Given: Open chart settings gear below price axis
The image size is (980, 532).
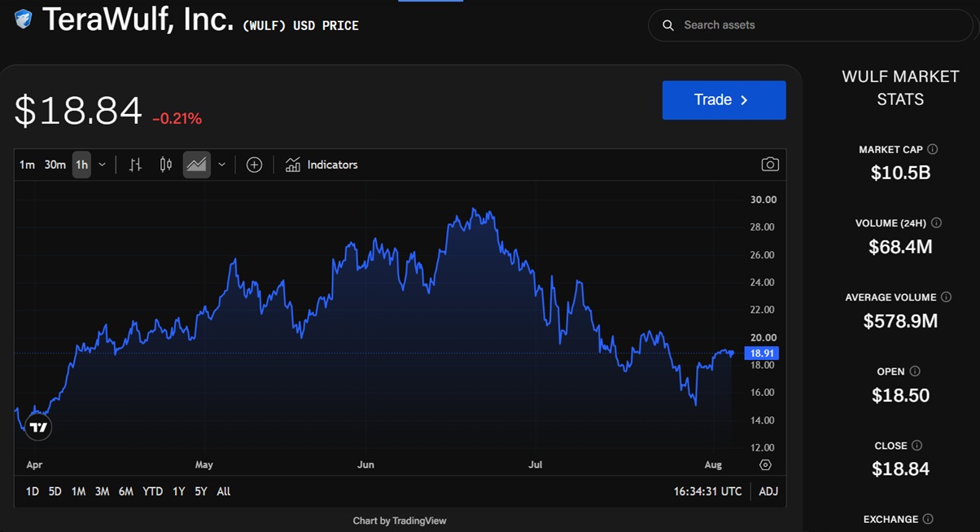Looking at the screenshot, I should point(765,465).
